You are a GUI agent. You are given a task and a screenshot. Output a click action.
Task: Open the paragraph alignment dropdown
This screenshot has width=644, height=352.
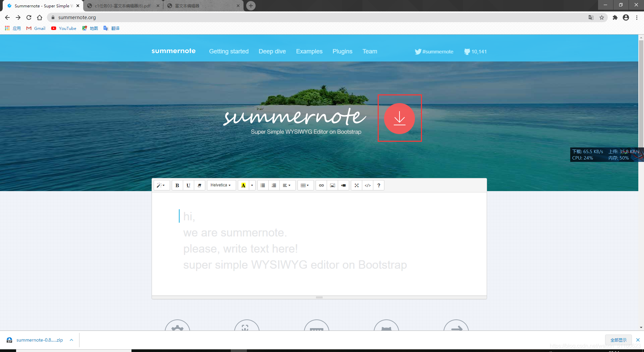[x=287, y=185]
